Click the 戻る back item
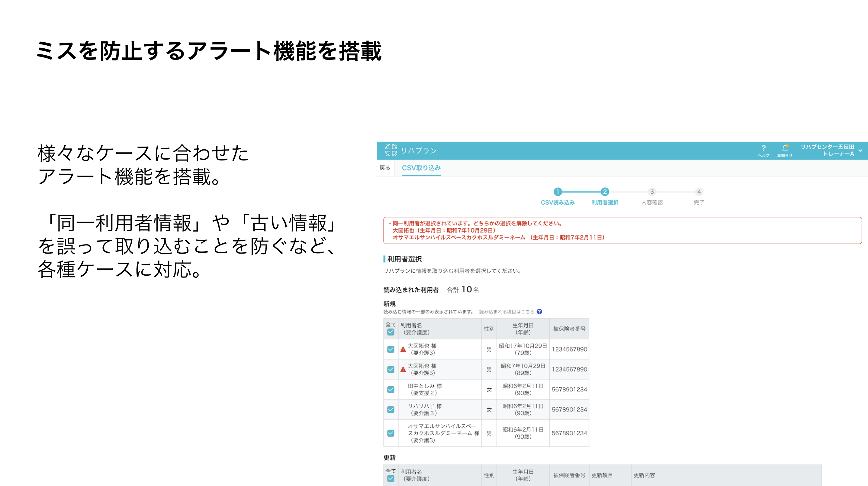This screenshot has width=868, height=486. point(384,168)
